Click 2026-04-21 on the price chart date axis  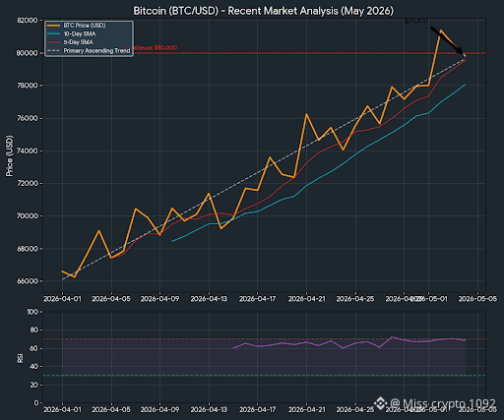(x=306, y=299)
